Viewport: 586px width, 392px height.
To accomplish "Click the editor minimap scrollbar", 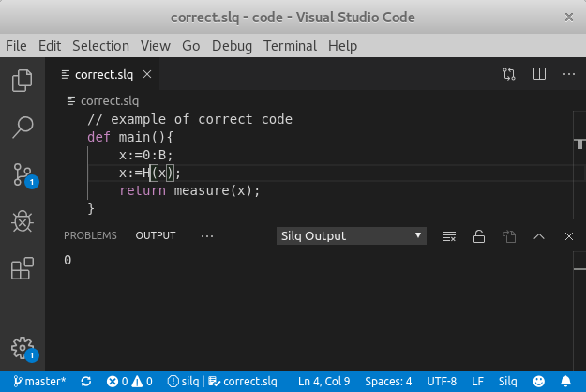I will (x=581, y=141).
